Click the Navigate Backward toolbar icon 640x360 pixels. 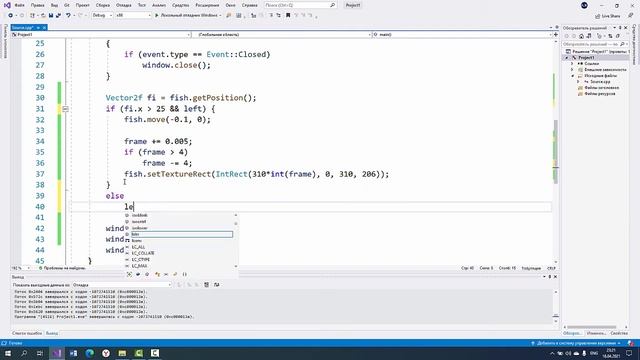(10, 16)
